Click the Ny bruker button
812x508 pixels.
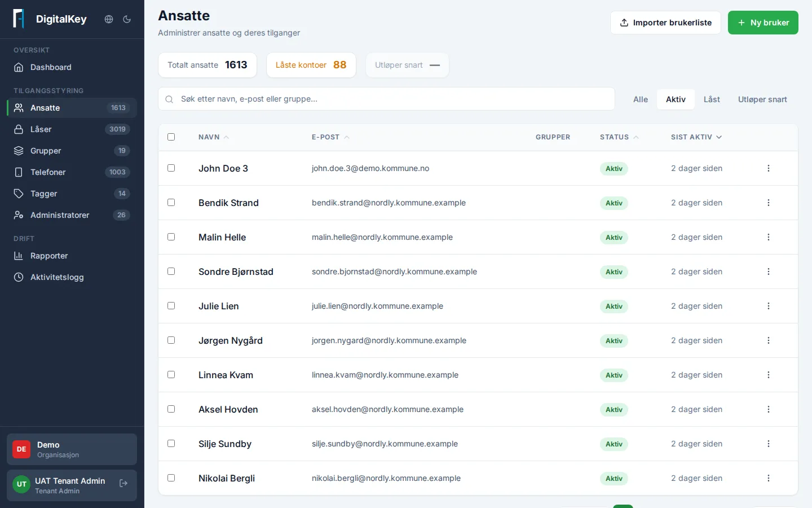(x=763, y=23)
